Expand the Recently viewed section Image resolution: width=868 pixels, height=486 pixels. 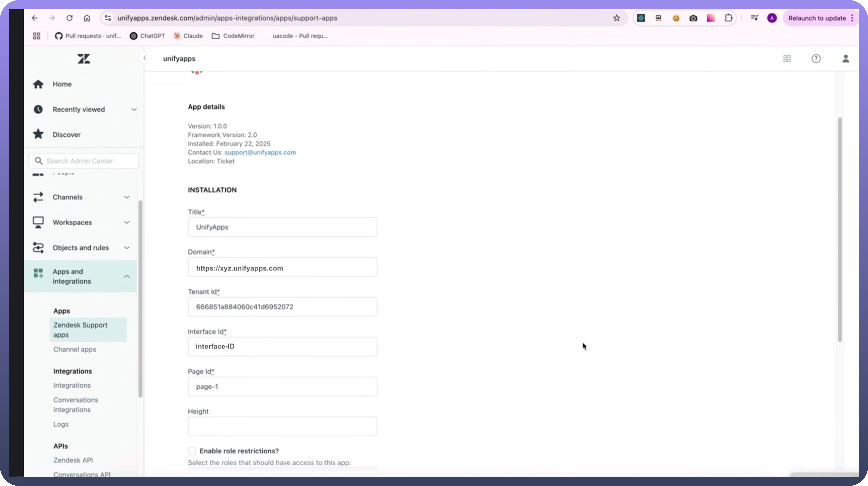point(134,109)
